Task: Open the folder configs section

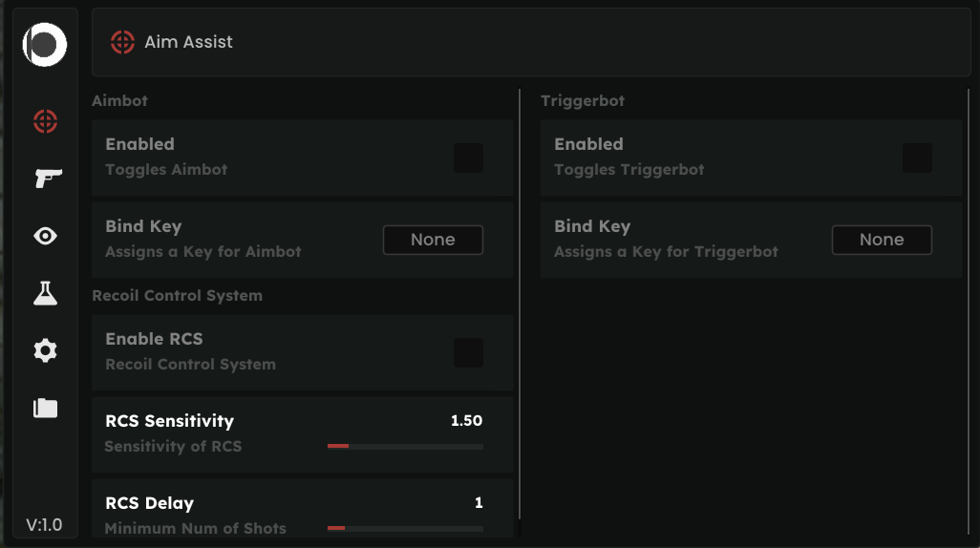Action: point(45,409)
